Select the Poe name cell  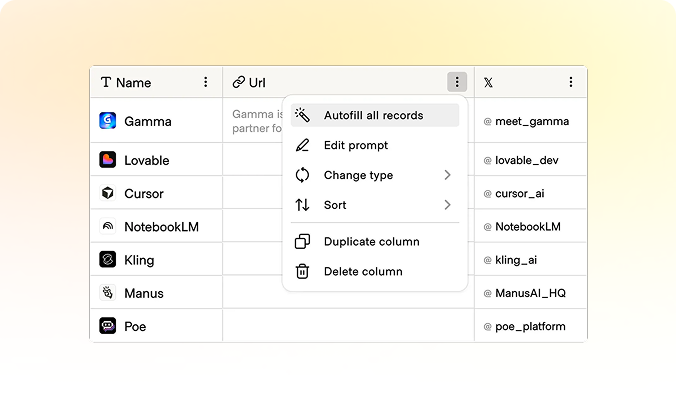click(156, 326)
